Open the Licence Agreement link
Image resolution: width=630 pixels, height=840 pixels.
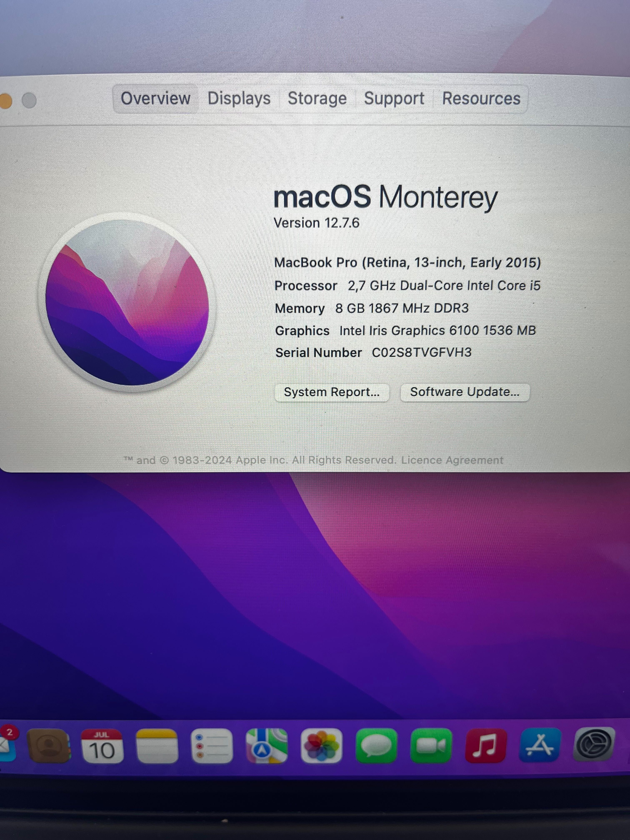452,460
